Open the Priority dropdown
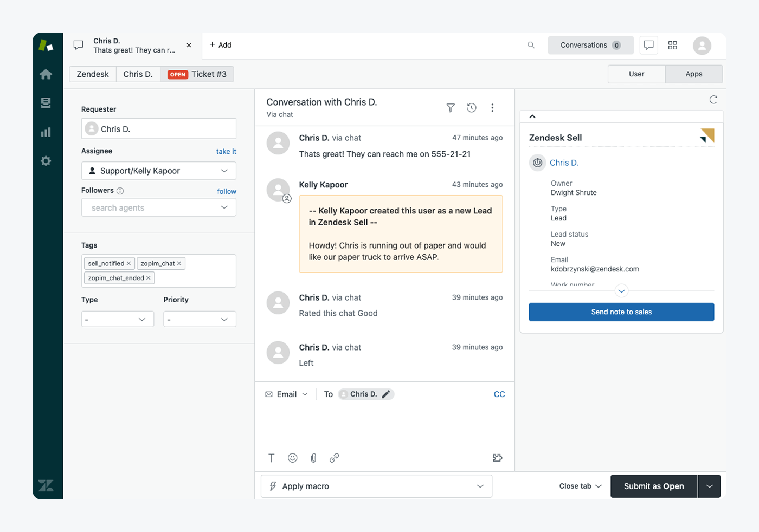This screenshot has height=532, width=759. 200,319
